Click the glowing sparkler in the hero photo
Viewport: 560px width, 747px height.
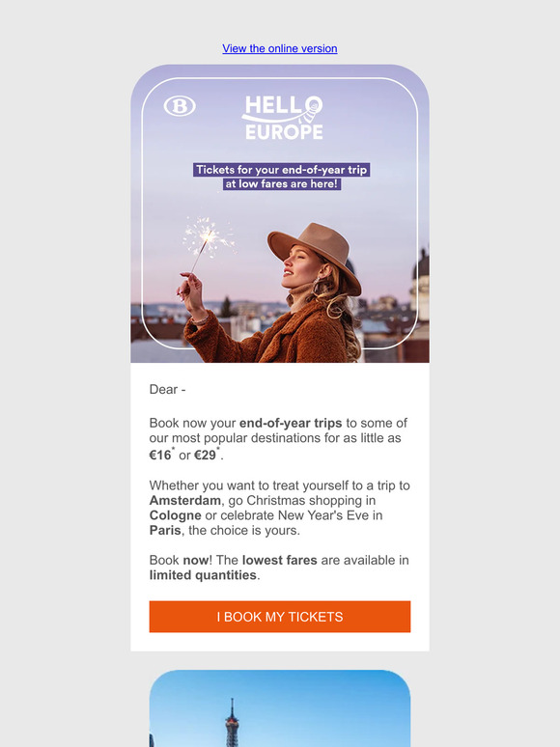click(208, 236)
